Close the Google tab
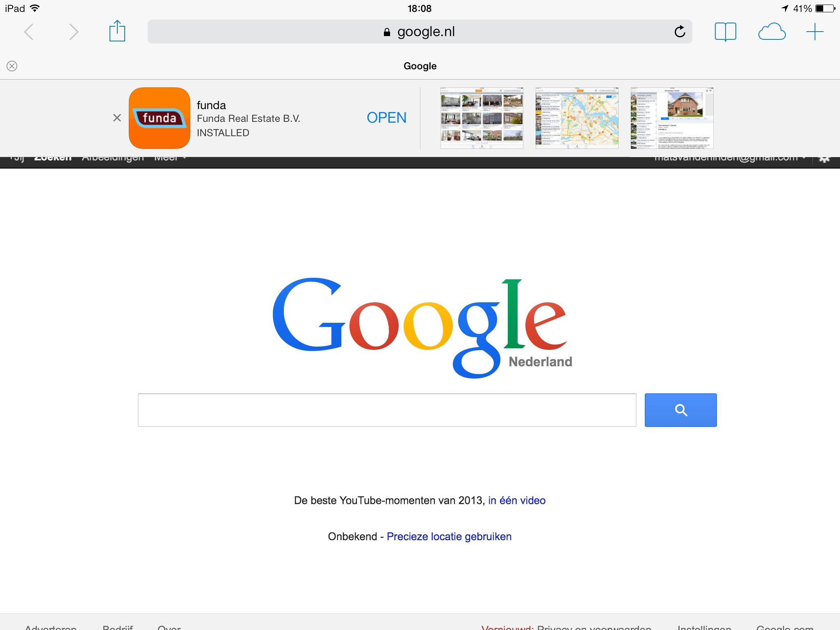Screen dimensions: 840x630 click(x=12, y=66)
